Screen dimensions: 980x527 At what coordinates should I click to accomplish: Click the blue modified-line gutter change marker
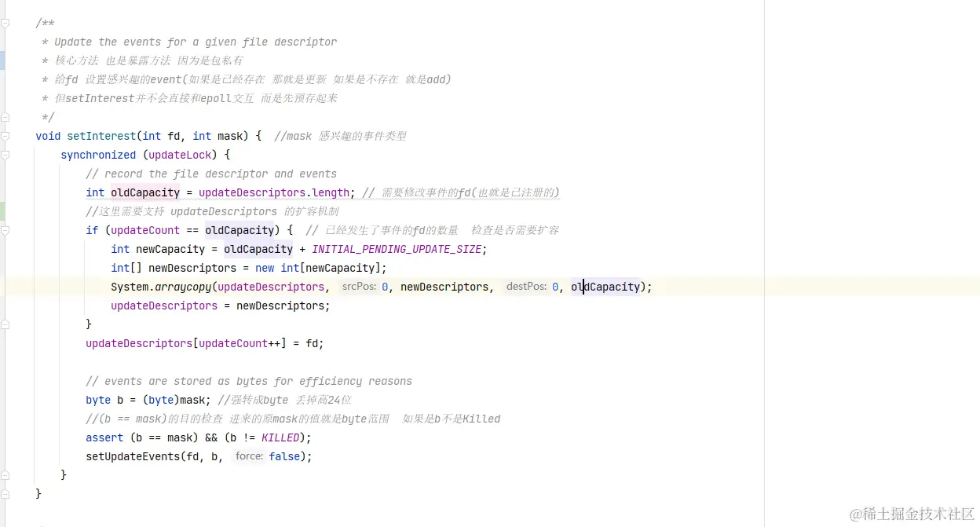(x=2, y=60)
